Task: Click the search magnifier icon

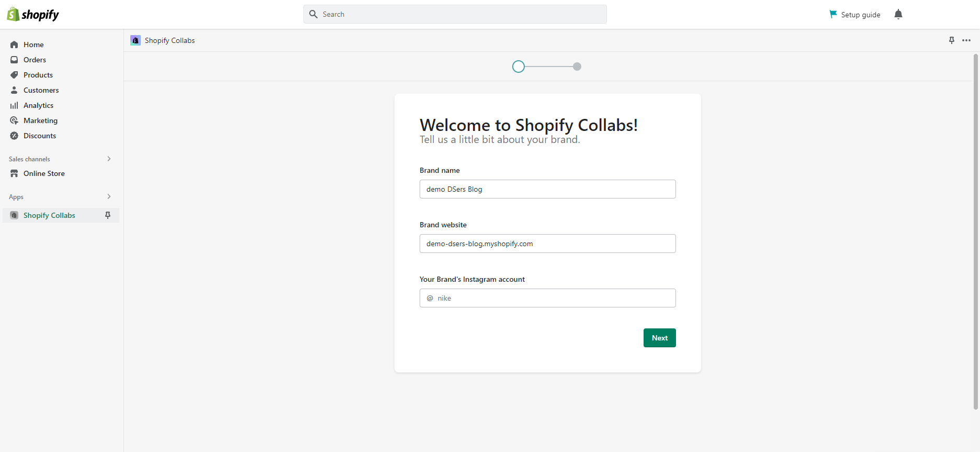Action: coord(313,14)
